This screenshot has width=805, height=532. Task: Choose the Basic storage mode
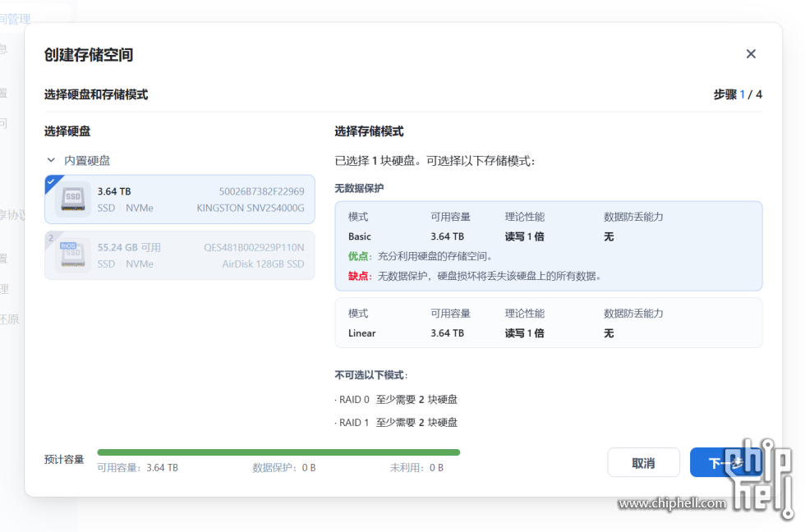point(549,246)
